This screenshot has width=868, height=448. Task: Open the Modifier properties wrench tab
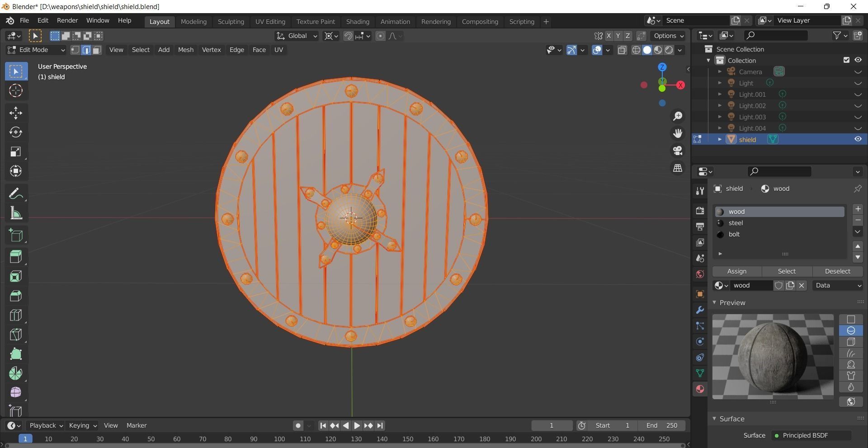(700, 310)
